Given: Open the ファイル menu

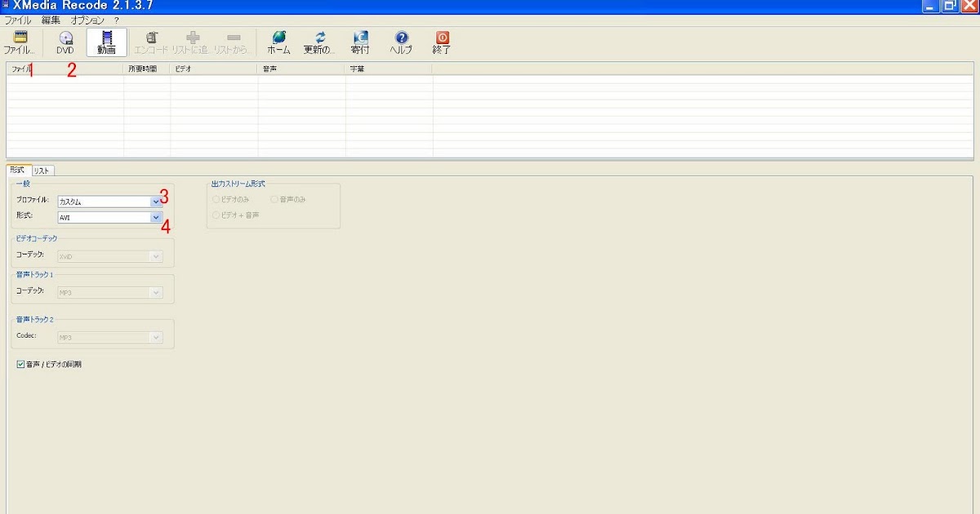Looking at the screenshot, I should tap(18, 20).
